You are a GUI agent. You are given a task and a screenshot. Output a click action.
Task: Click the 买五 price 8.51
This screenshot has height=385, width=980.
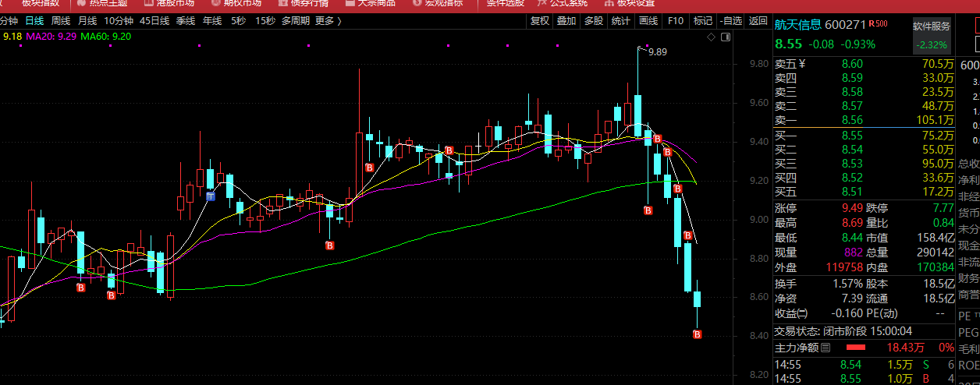click(852, 192)
